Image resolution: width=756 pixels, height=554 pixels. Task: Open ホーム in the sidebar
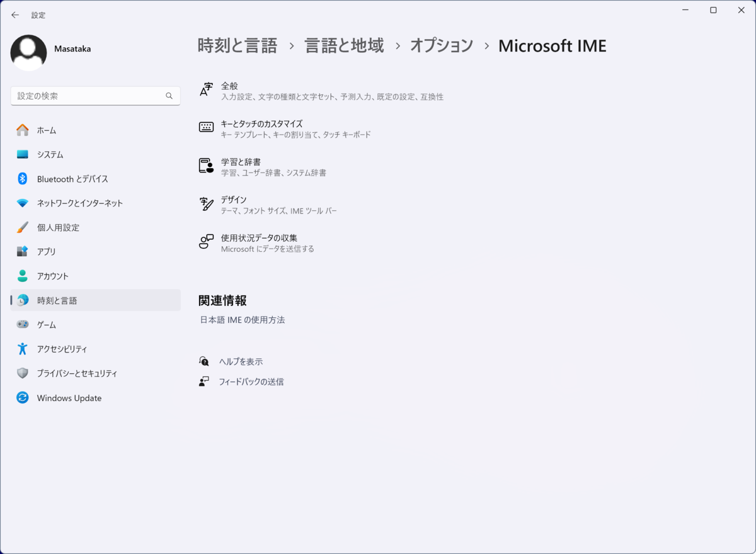tap(96, 130)
